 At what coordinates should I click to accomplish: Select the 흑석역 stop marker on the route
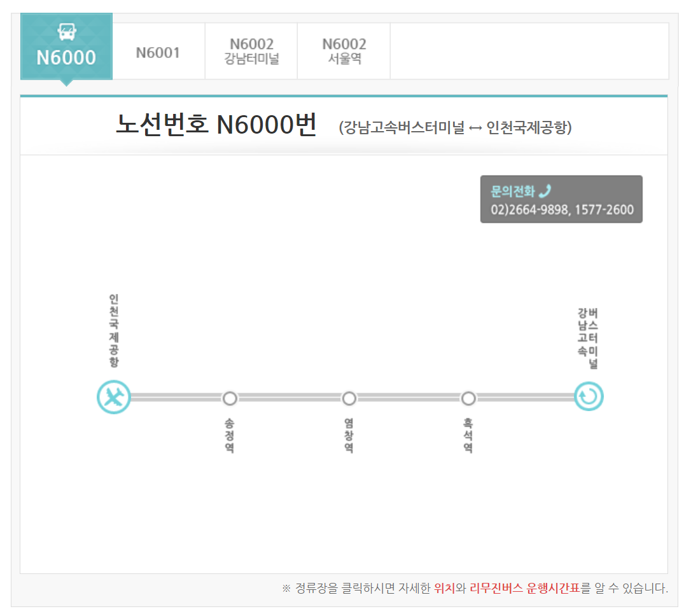469,398
